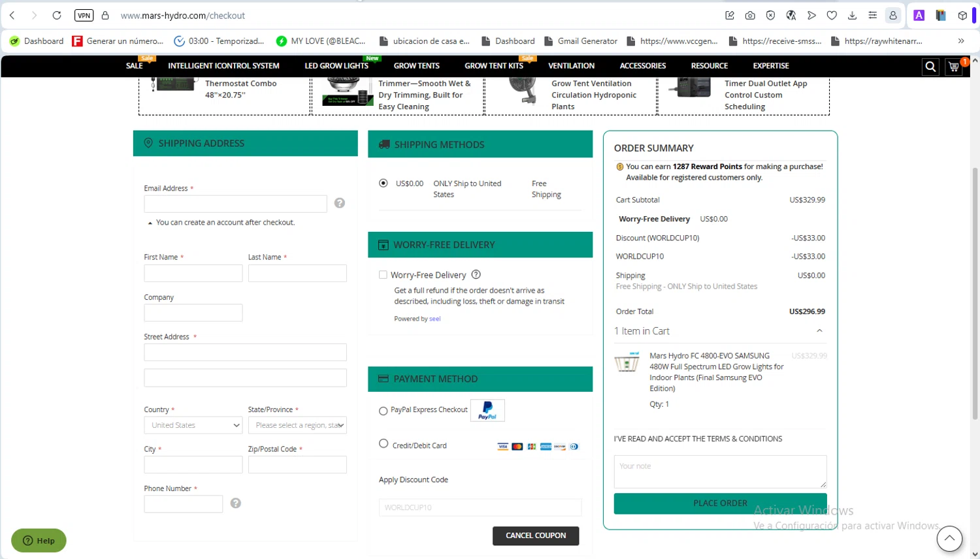Follow the 'seel' link
This screenshot has width=980, height=559.
435,319
